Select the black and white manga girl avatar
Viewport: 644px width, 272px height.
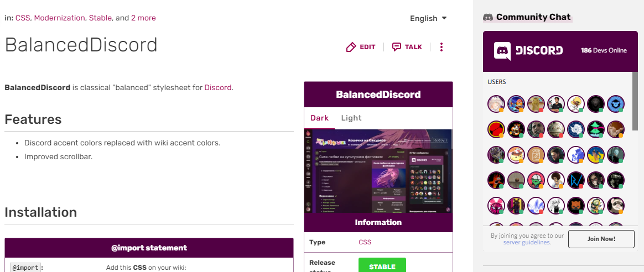click(556, 206)
